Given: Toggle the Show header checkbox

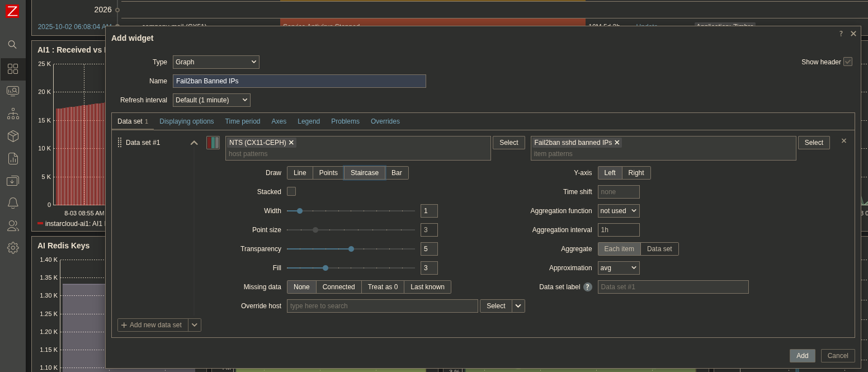Looking at the screenshot, I should (848, 62).
